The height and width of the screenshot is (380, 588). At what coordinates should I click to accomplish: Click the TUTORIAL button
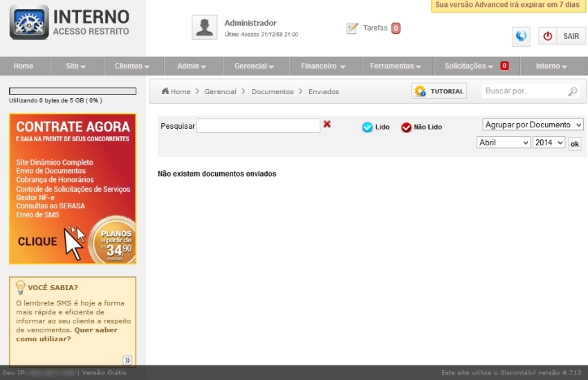(x=439, y=91)
